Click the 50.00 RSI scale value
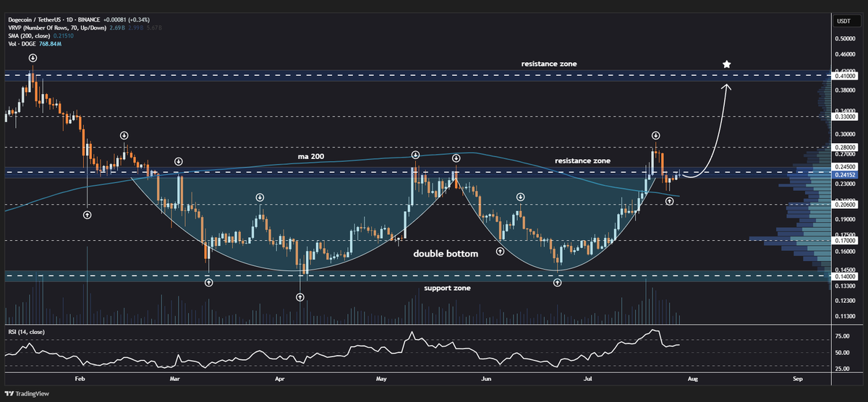 pyautogui.click(x=843, y=353)
